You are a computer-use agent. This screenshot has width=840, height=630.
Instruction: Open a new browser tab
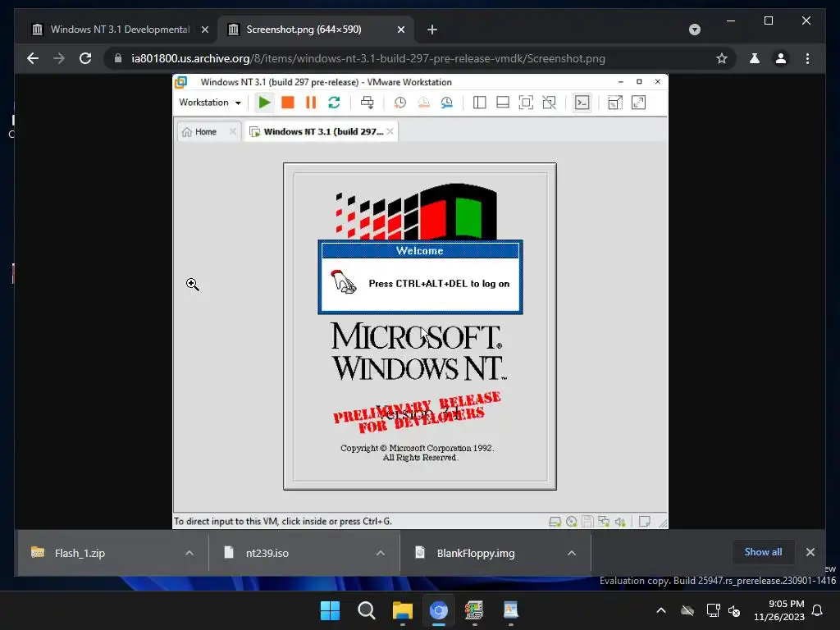(x=432, y=30)
